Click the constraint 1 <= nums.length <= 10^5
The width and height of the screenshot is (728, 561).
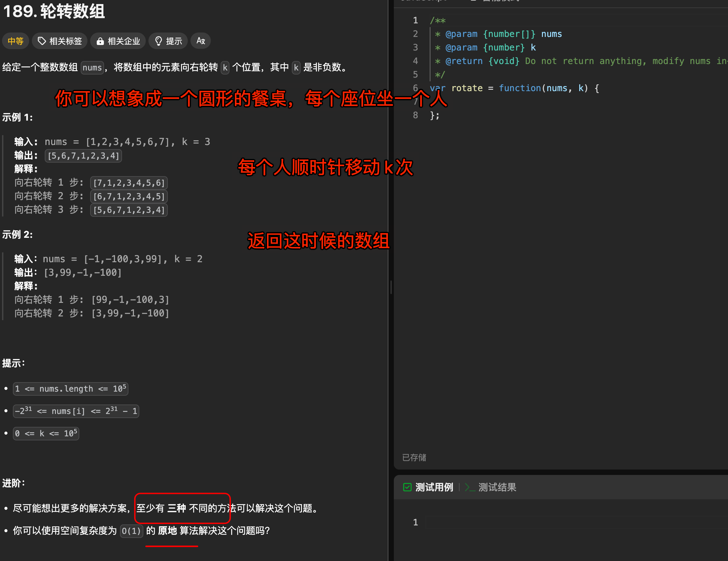(70, 389)
